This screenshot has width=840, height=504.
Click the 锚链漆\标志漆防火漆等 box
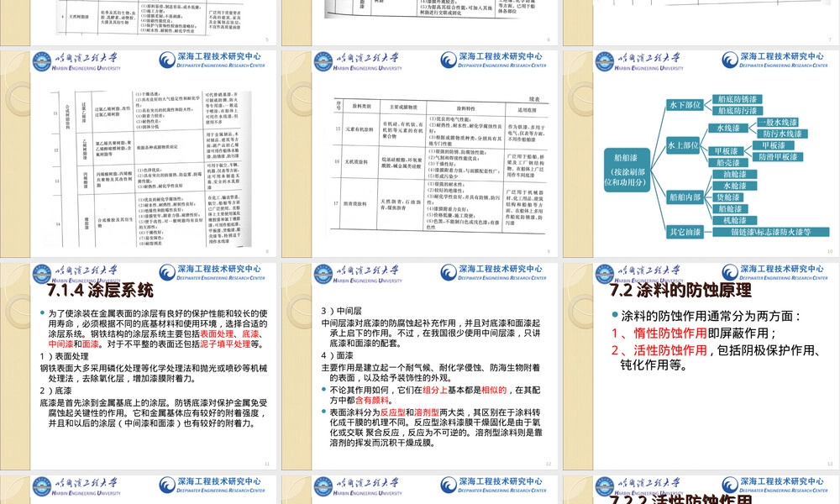click(x=771, y=232)
